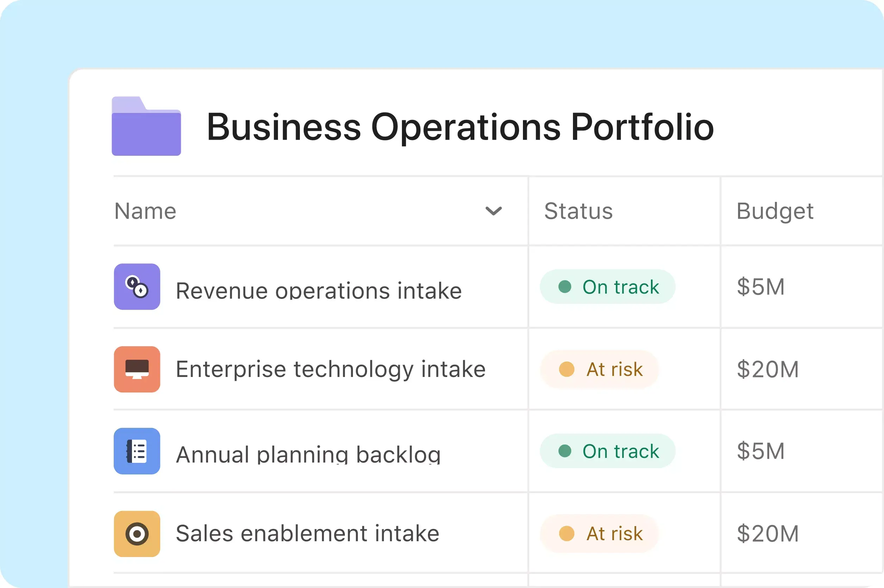Click the purple portfolio folder icon

coord(146,127)
